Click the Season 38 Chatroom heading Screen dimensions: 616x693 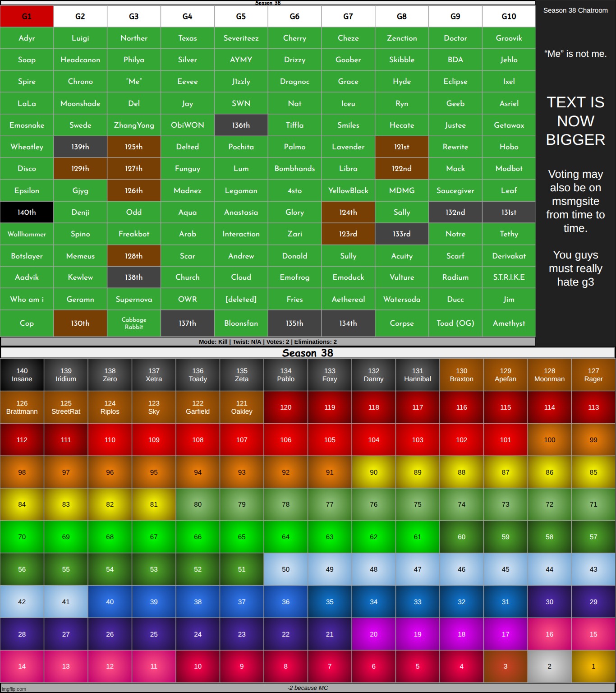(x=575, y=10)
